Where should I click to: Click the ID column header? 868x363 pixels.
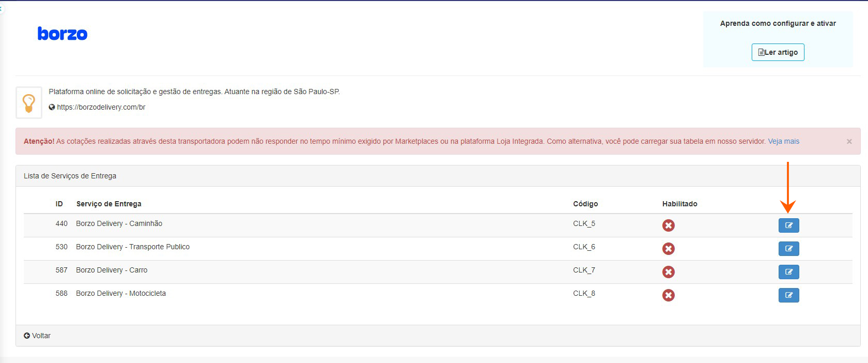coord(59,204)
